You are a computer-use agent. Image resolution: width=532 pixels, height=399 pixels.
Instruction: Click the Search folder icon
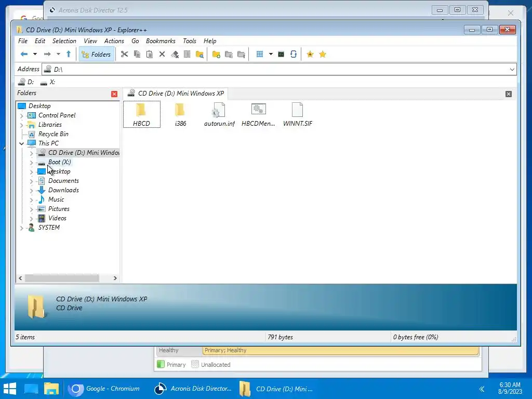coord(199,54)
